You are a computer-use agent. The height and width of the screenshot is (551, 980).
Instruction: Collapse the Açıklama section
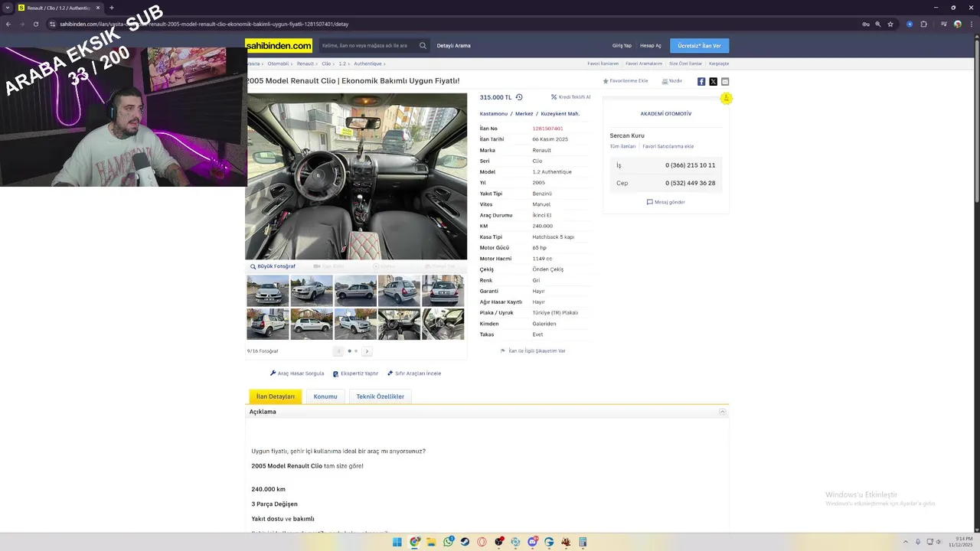click(722, 412)
